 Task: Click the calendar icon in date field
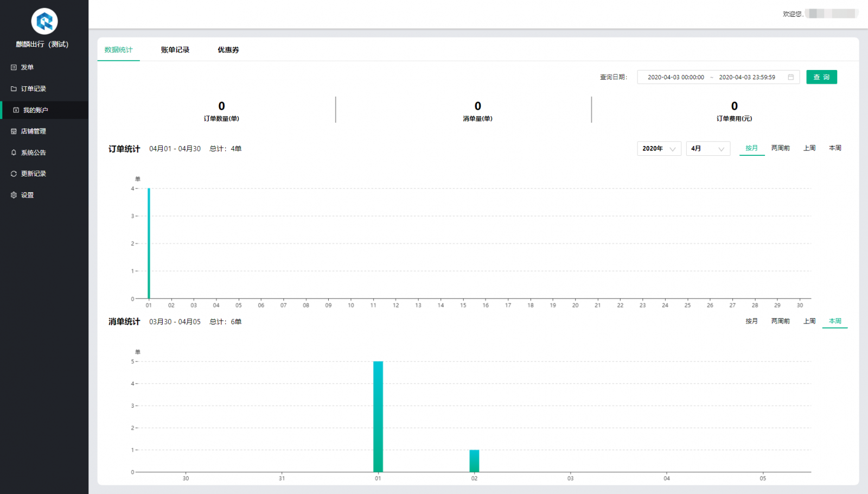[x=790, y=77]
